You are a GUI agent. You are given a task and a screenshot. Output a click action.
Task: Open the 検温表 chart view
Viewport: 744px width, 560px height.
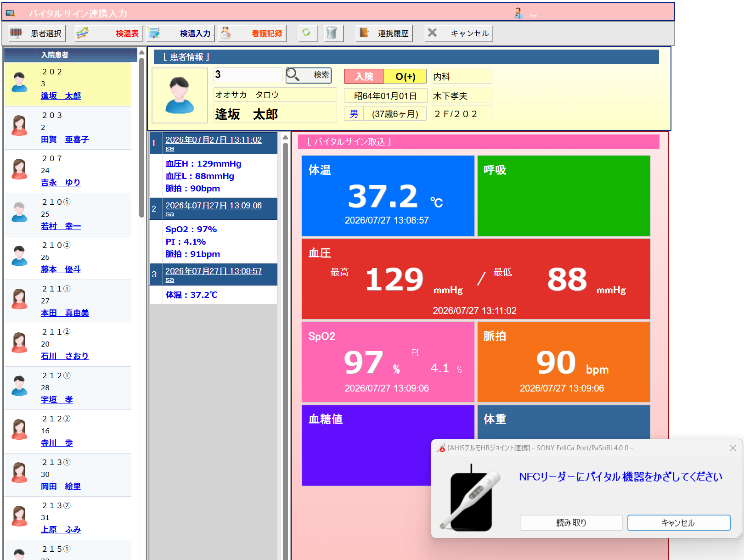[x=108, y=33]
